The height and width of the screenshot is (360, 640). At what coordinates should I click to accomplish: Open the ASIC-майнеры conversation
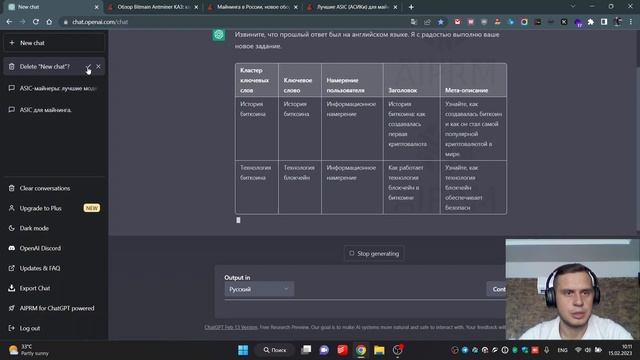(53, 88)
